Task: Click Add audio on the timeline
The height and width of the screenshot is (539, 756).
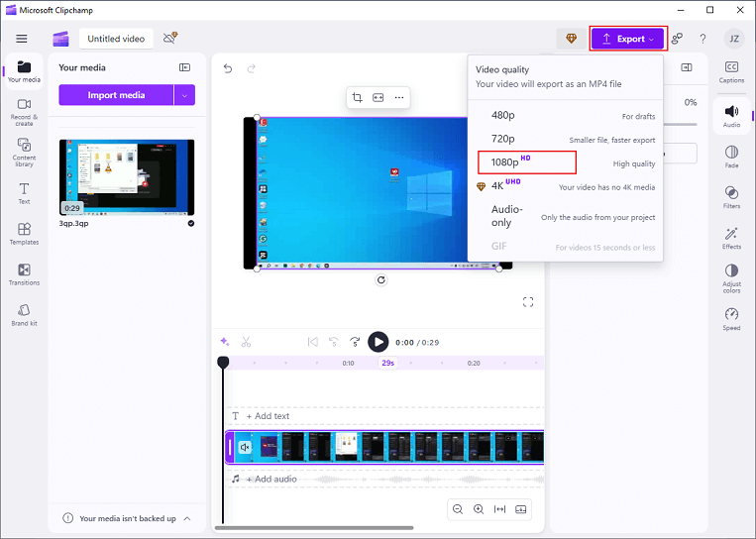Action: (x=270, y=480)
